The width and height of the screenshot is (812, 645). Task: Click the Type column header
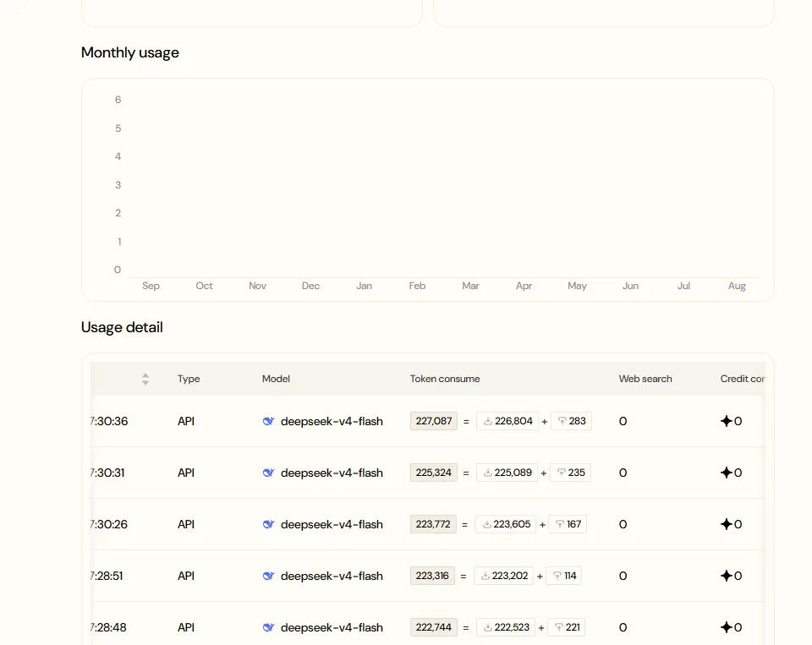pyautogui.click(x=189, y=379)
